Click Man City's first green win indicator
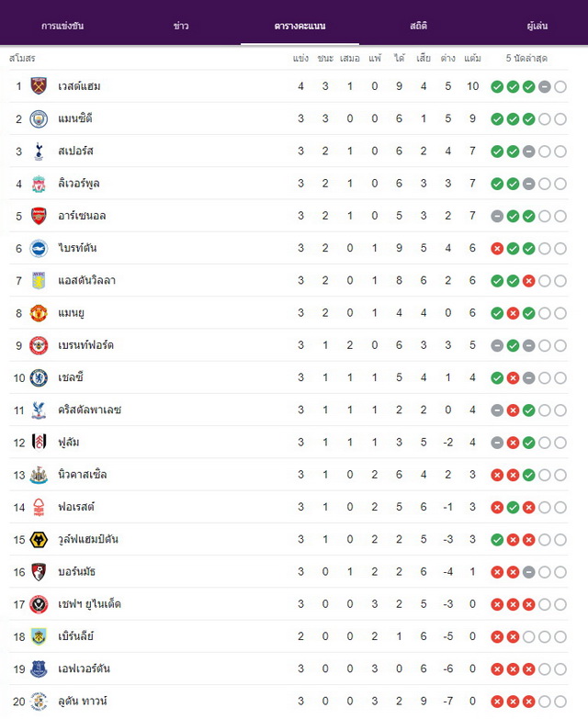This screenshot has height=719, width=588. [497, 119]
